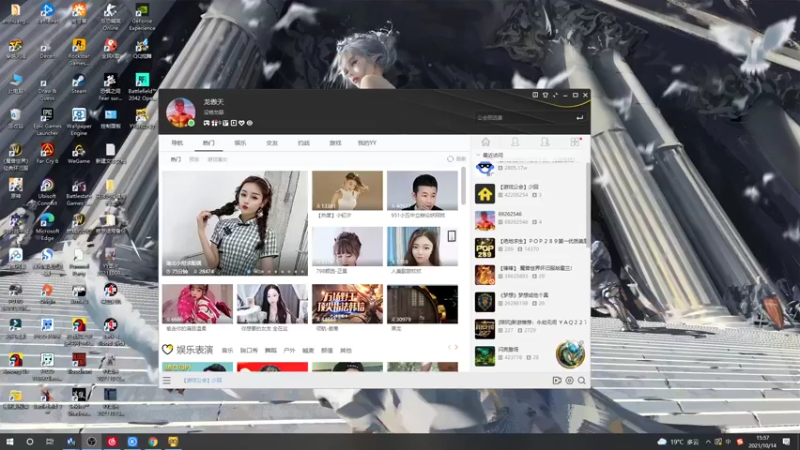
Task: Click the panel layout icon in YY's title bar
Action: [535, 95]
